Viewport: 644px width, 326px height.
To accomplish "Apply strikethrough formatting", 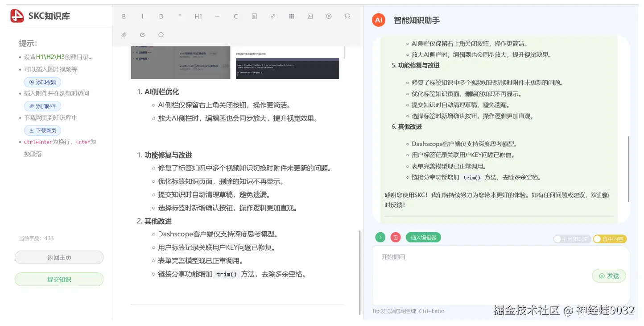I will [x=161, y=16].
